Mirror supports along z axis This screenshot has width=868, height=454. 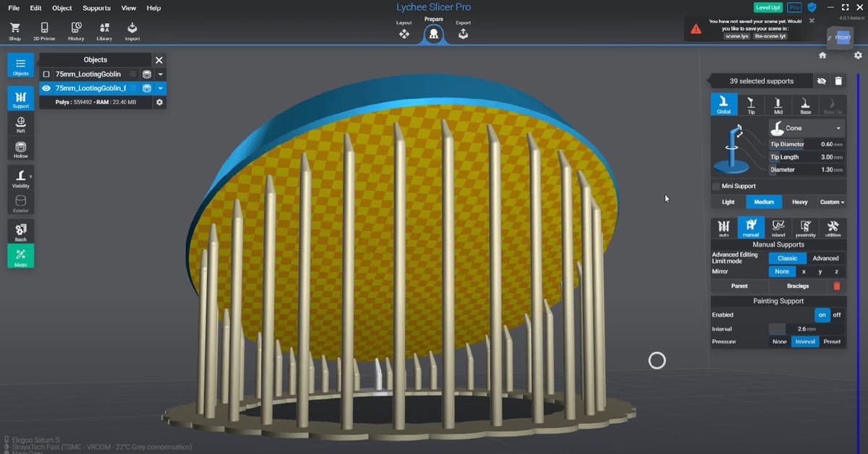point(836,271)
